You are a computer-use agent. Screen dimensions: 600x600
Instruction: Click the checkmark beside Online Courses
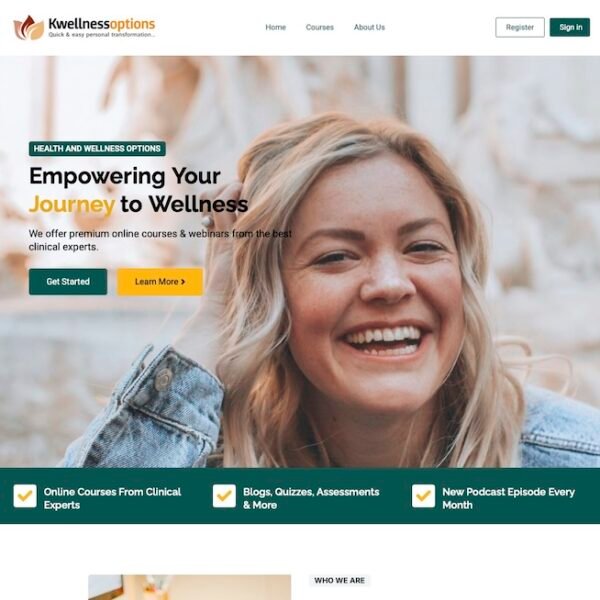pos(25,496)
